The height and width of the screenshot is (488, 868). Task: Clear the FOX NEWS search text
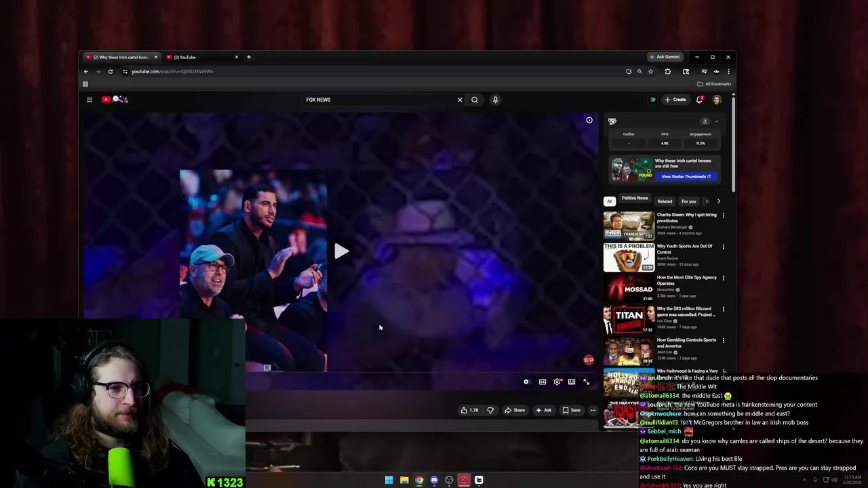point(460,100)
